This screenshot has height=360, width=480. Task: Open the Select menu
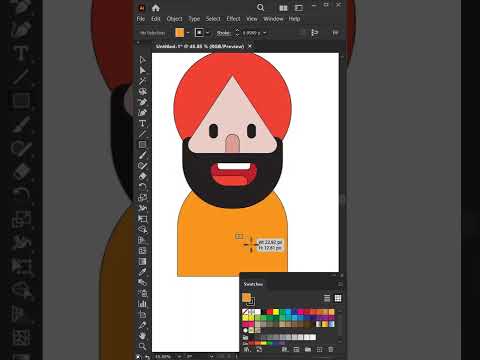(x=213, y=19)
